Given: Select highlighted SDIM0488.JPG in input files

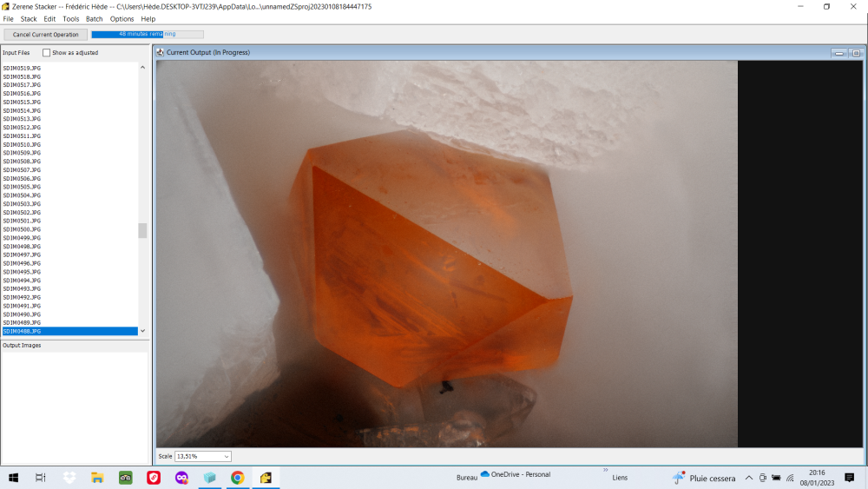Looking at the screenshot, I should click(x=69, y=331).
